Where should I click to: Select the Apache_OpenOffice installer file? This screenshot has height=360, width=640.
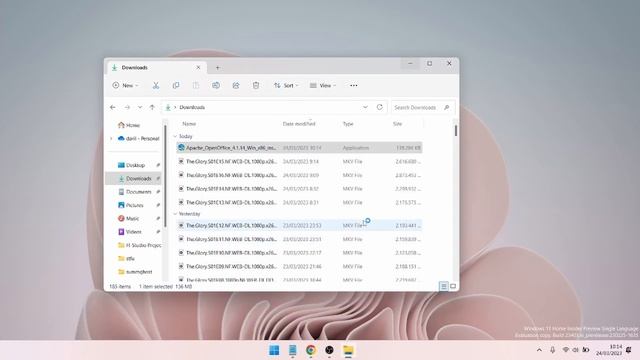click(x=300, y=148)
